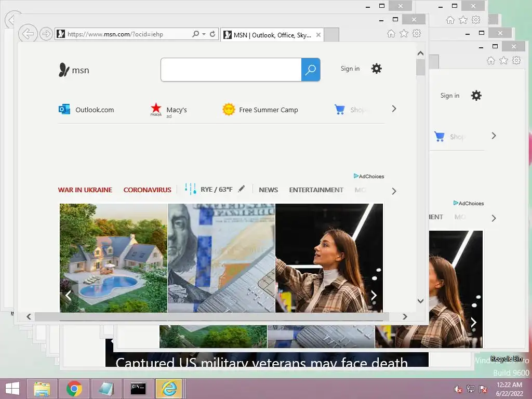Click horizontal scrollbar right arrow
The width and height of the screenshot is (532, 399).
[405, 316]
